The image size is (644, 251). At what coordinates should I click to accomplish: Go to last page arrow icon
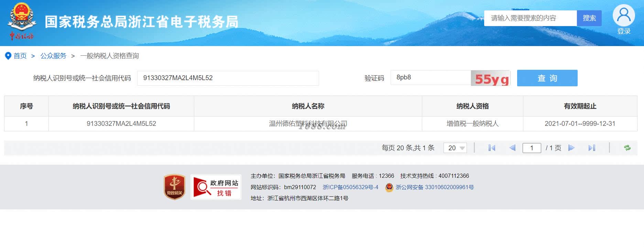coord(592,148)
